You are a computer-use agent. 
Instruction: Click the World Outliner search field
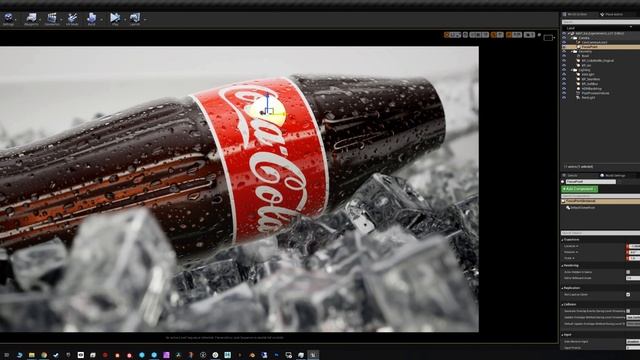[x=601, y=22]
